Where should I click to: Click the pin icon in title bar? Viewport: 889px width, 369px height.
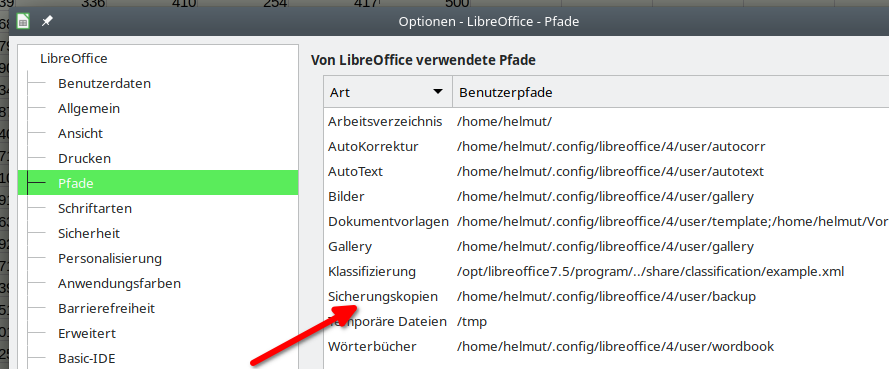point(47,22)
